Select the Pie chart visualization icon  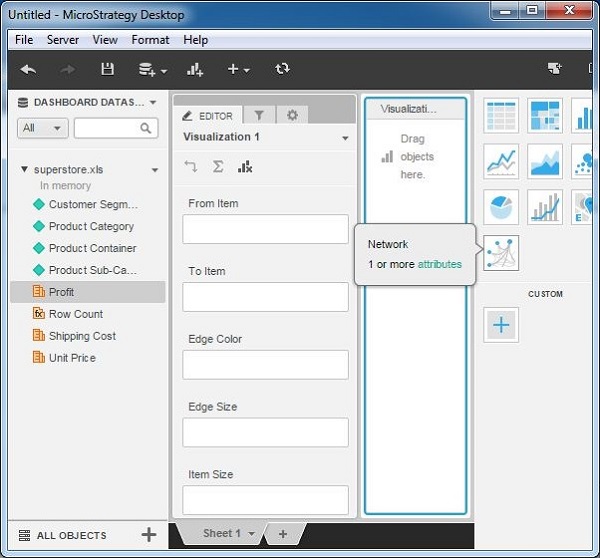coord(501,207)
